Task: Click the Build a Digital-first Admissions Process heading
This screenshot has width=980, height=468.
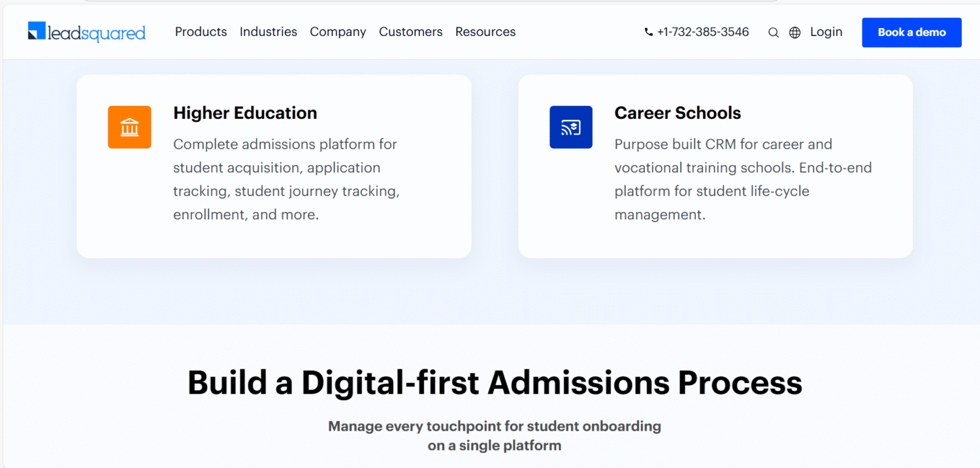Action: point(495,382)
